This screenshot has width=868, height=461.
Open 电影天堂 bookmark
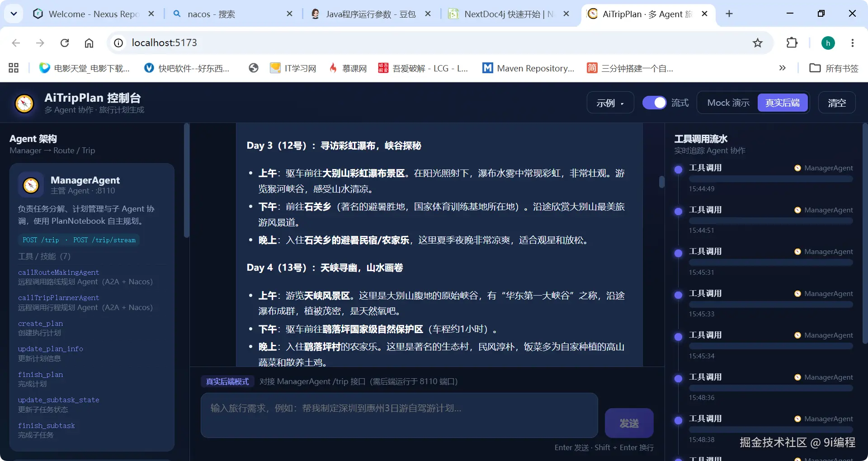(85, 68)
